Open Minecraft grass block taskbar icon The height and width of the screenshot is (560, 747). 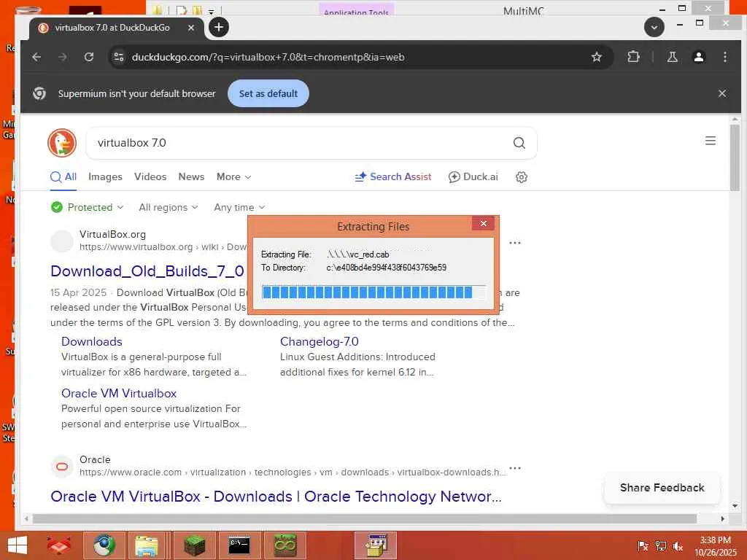[194, 545]
